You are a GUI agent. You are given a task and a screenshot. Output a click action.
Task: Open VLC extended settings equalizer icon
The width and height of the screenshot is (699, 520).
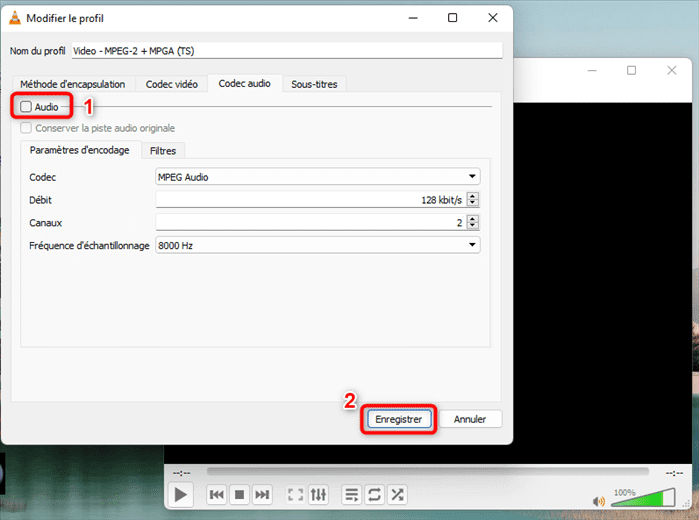pos(318,495)
